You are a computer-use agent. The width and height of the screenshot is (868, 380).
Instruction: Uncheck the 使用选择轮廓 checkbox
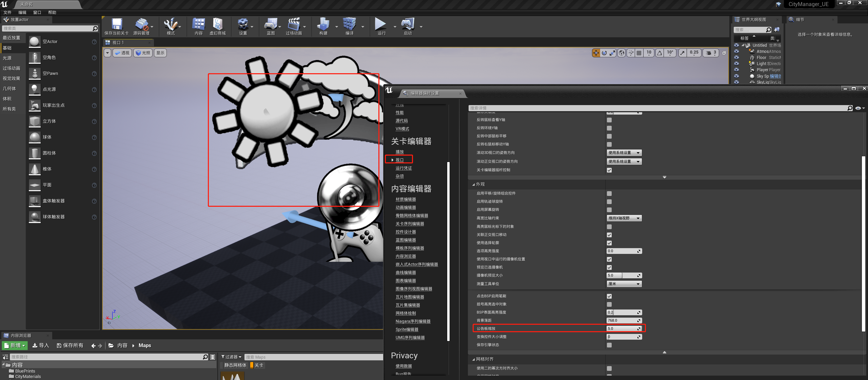pos(609,243)
